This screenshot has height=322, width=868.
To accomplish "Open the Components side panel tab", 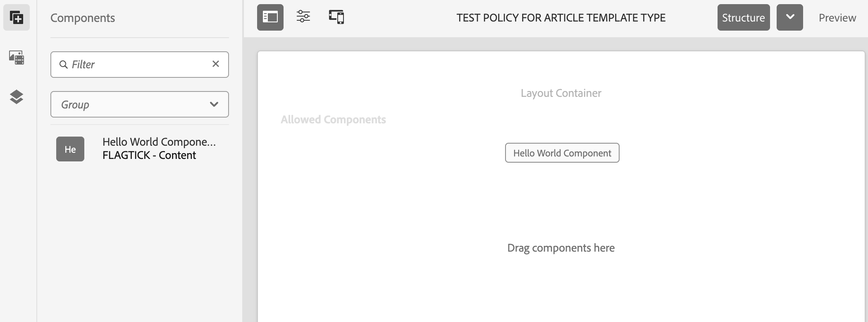I will 17,17.
